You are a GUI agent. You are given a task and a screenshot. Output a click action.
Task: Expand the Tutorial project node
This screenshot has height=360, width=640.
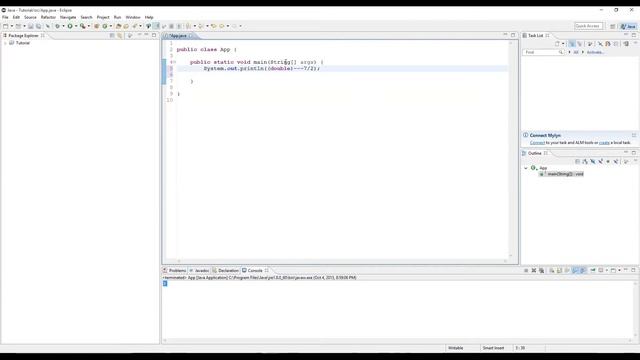click(5, 43)
